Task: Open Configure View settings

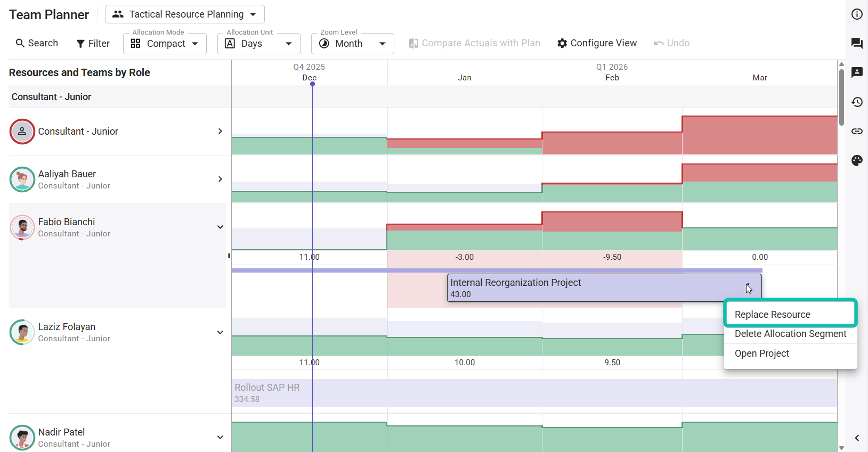Action: 597,43
